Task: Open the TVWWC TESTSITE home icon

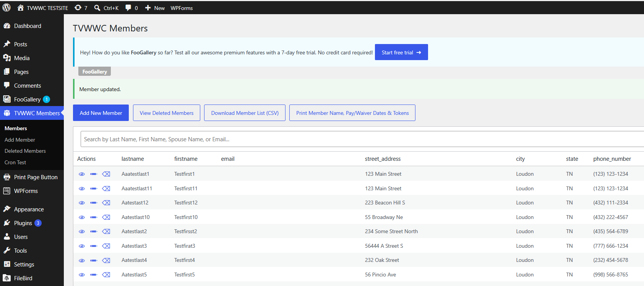Action: [21, 8]
